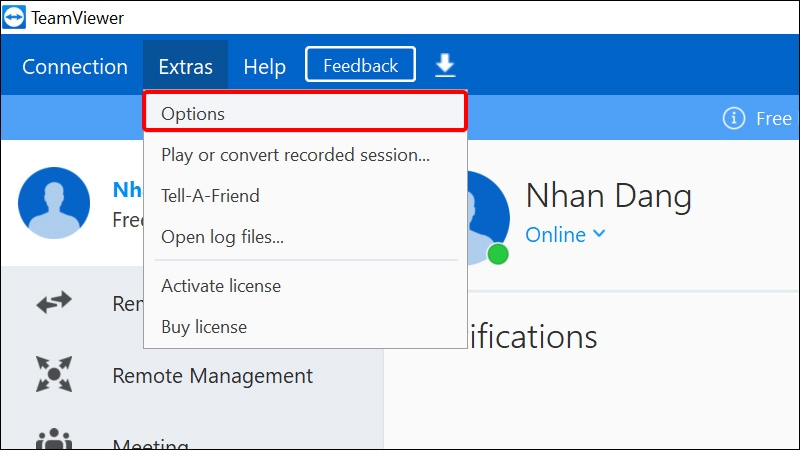This screenshot has height=450, width=800.
Task: Select Play or convert recorded session
Action: pyautogui.click(x=295, y=155)
